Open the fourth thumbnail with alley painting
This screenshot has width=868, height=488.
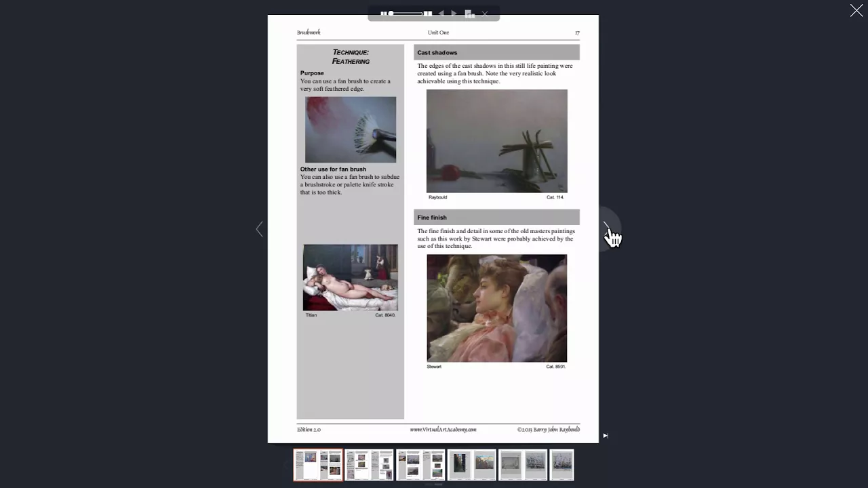click(x=472, y=465)
